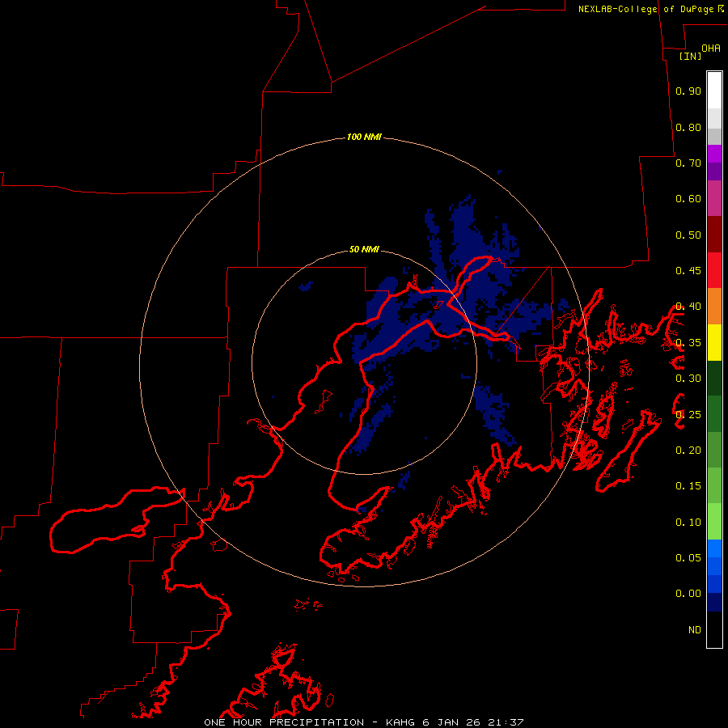Image resolution: width=728 pixels, height=728 pixels.
Task: Pick the light green swatch beside 0.15
Action: [x=714, y=485]
